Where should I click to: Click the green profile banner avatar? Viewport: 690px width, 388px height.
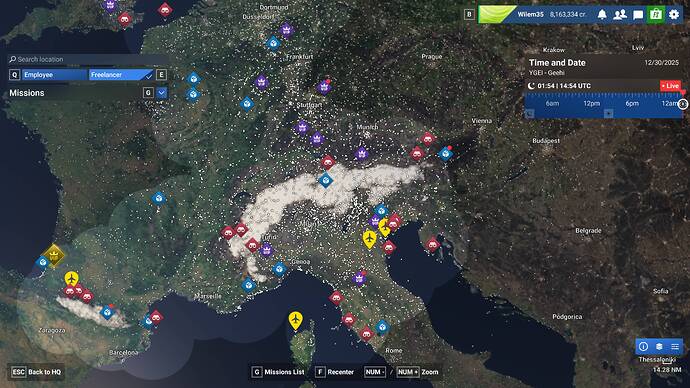click(496, 15)
